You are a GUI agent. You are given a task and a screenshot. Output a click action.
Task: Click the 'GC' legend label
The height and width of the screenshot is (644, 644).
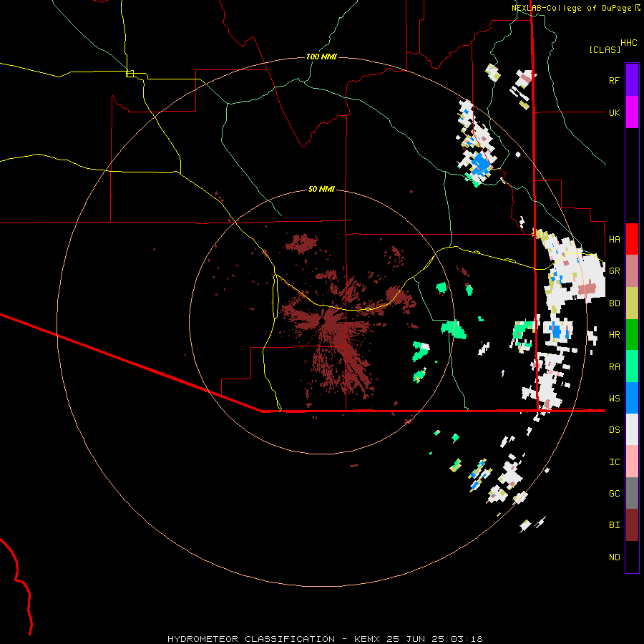pyautogui.click(x=614, y=493)
